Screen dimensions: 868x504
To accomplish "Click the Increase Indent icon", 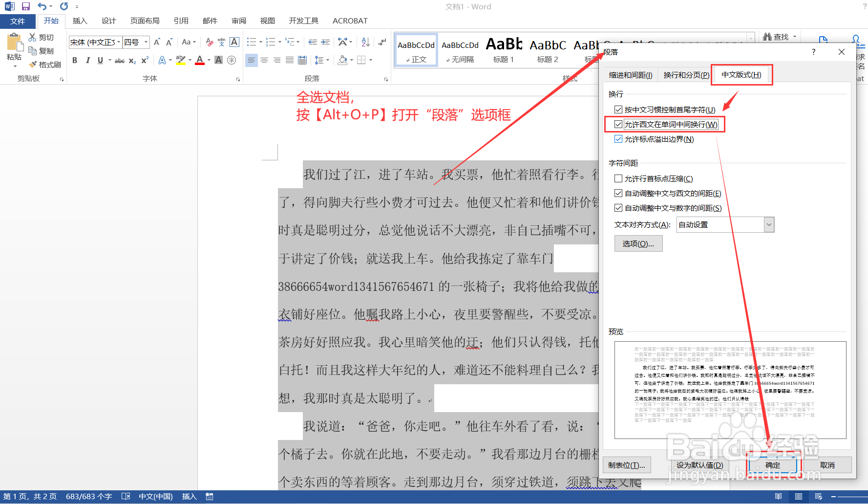I will pyautogui.click(x=325, y=42).
